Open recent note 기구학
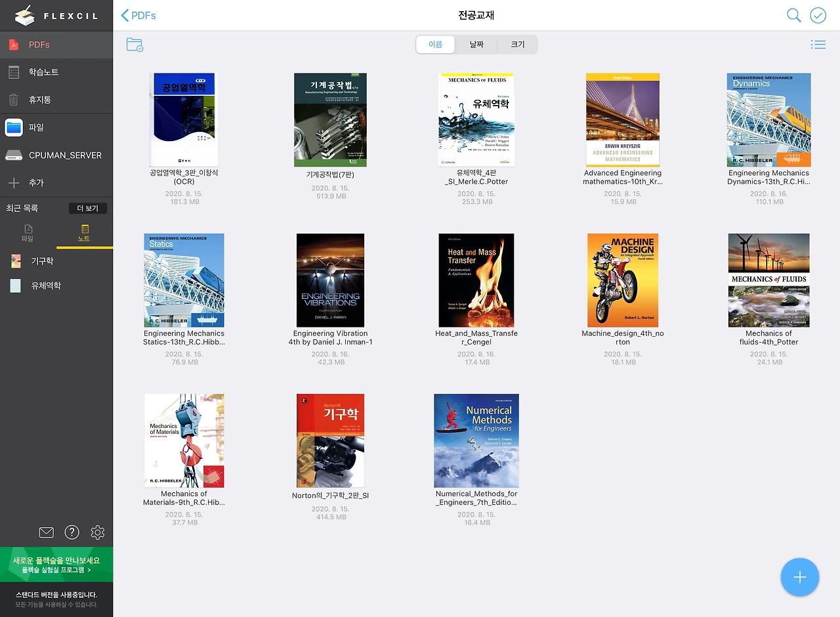840x617 pixels. coord(56,261)
